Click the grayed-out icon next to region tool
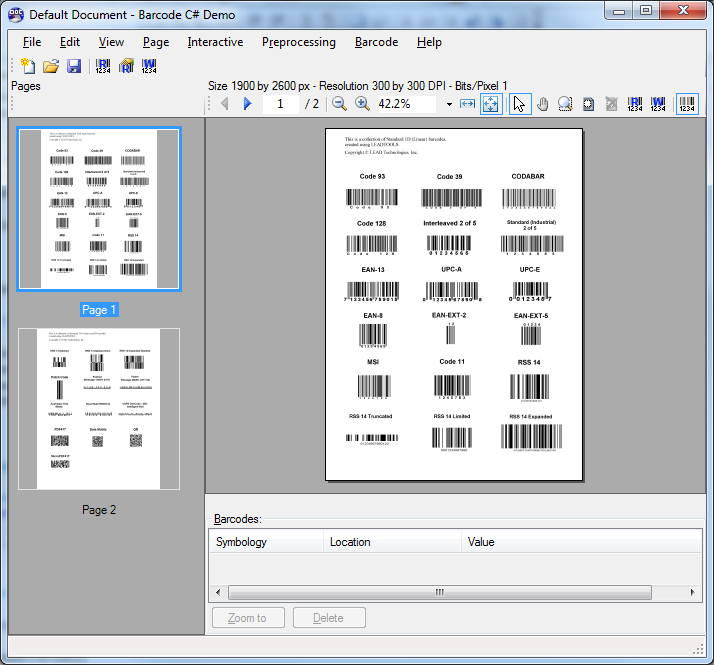The width and height of the screenshot is (714, 665). [x=611, y=104]
